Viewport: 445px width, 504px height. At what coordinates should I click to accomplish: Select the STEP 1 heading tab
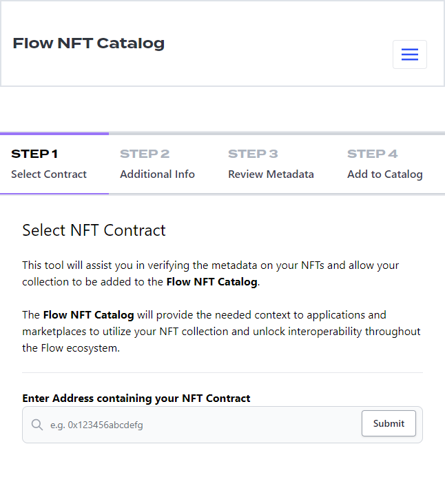click(x=34, y=154)
